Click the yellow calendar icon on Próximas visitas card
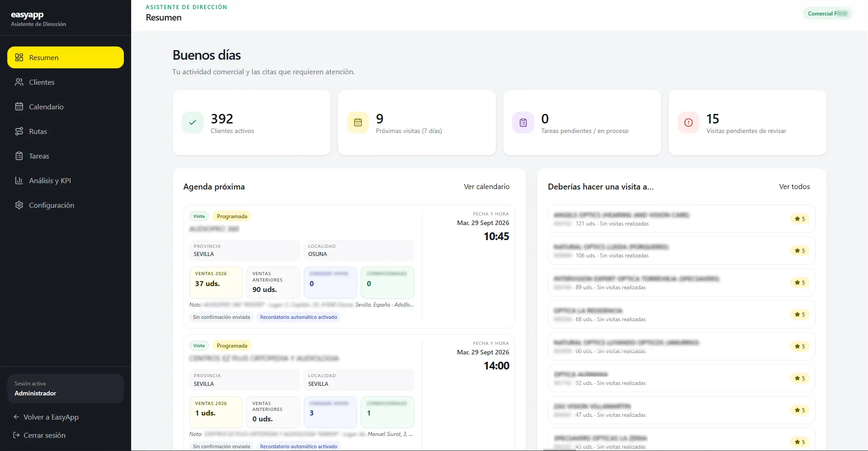868x451 pixels. [x=358, y=123]
